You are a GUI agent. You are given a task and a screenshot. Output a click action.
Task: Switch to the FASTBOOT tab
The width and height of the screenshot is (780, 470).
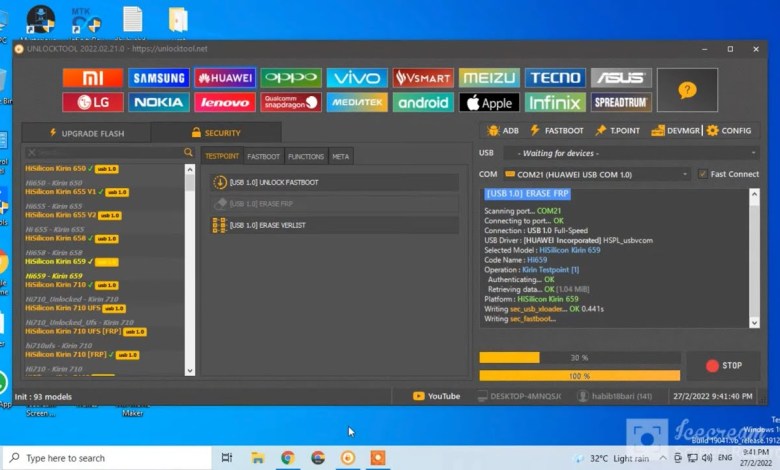[263, 157]
